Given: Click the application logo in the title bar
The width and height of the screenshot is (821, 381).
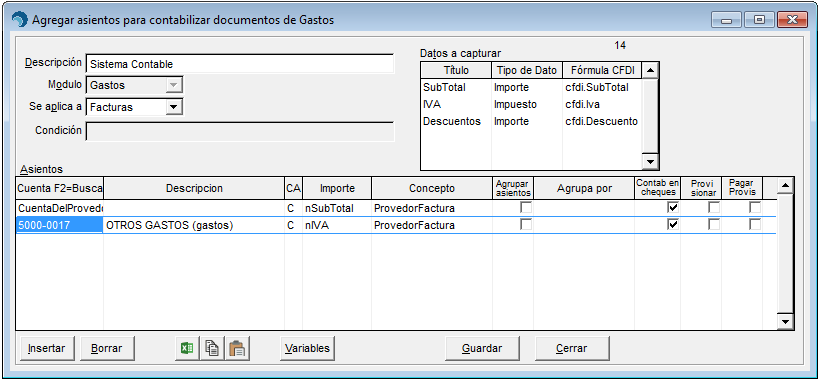Looking at the screenshot, I should tap(20, 20).
